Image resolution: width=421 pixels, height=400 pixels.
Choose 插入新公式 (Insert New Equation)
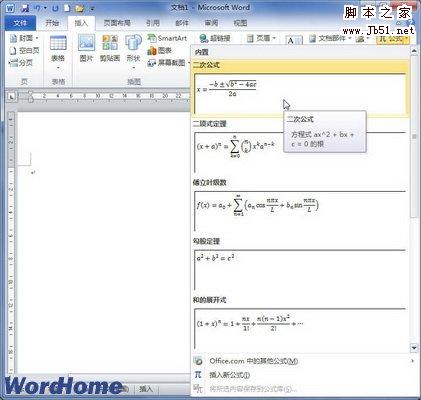click(304, 375)
